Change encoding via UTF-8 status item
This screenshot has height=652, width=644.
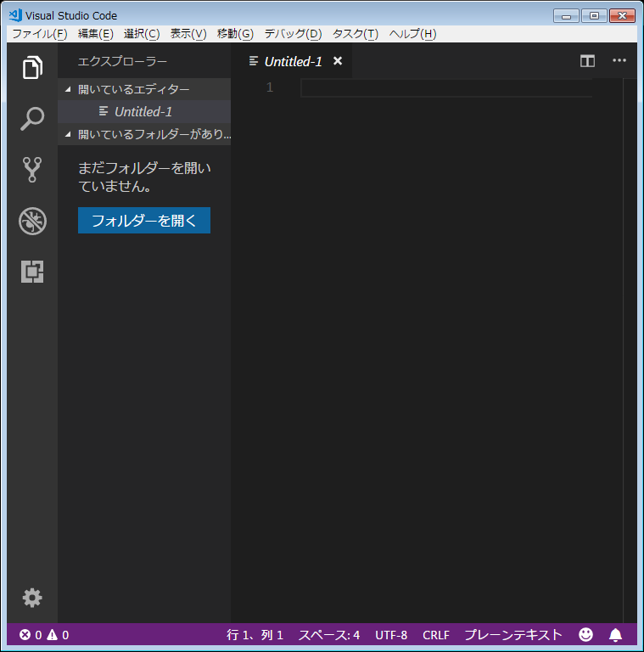(391, 635)
